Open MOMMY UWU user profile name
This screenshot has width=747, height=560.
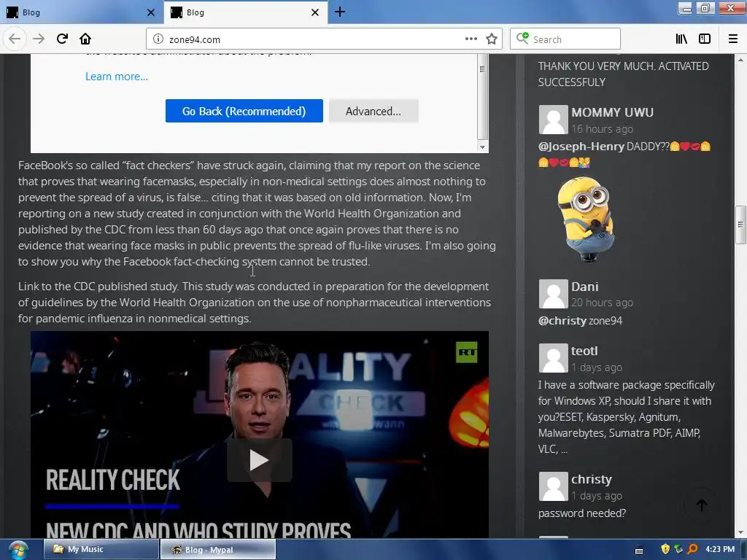(612, 112)
